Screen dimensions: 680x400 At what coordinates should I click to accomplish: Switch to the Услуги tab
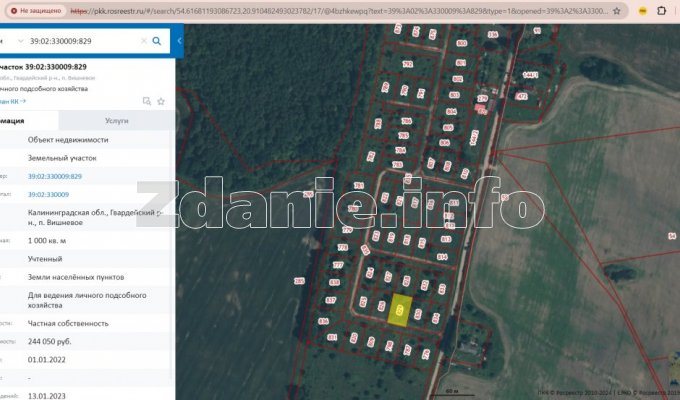[x=117, y=121]
